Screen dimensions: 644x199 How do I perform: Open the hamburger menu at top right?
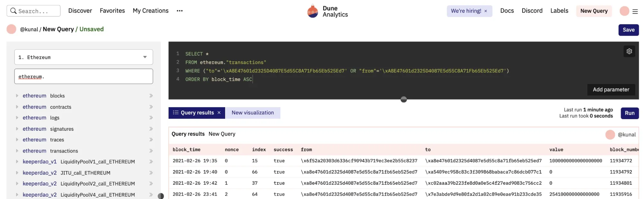[x=635, y=12]
